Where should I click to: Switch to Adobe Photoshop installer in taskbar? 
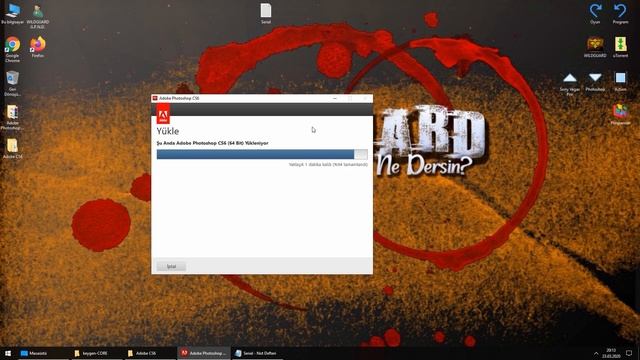[204, 353]
